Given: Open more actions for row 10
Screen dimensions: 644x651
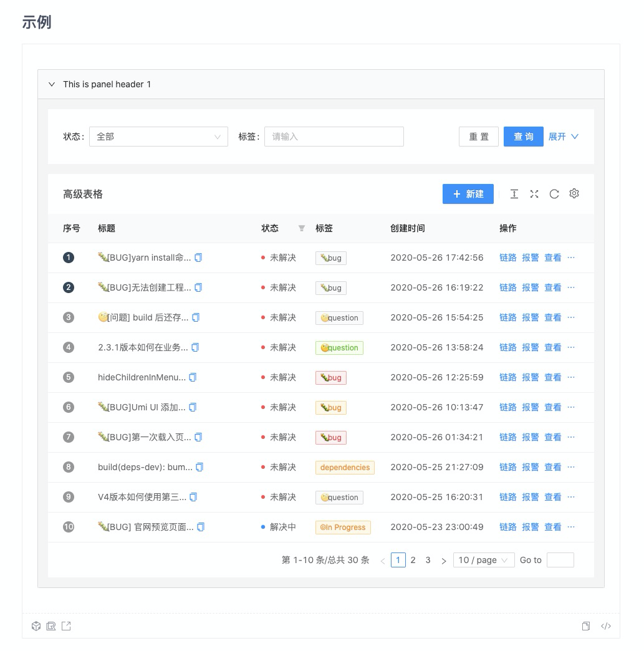Looking at the screenshot, I should (571, 526).
